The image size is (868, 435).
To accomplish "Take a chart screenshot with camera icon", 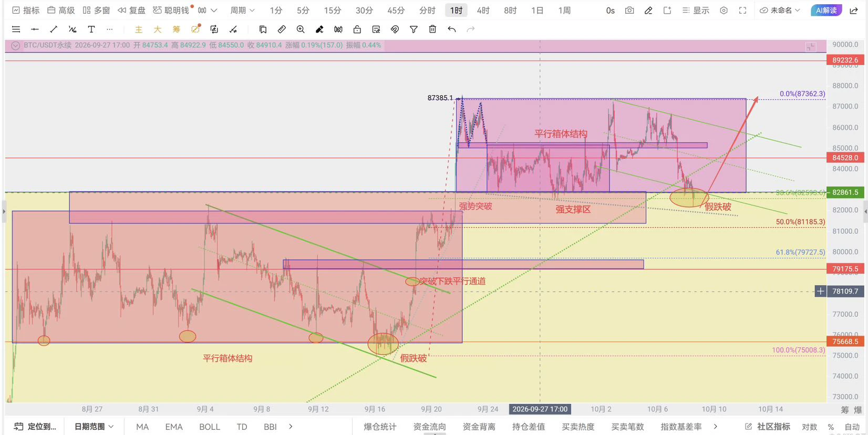I will click(x=629, y=10).
